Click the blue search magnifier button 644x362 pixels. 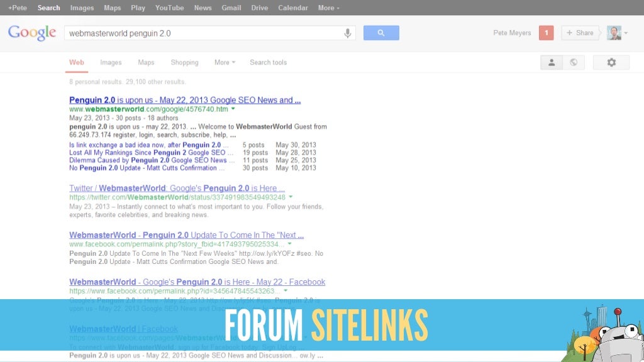tap(381, 33)
